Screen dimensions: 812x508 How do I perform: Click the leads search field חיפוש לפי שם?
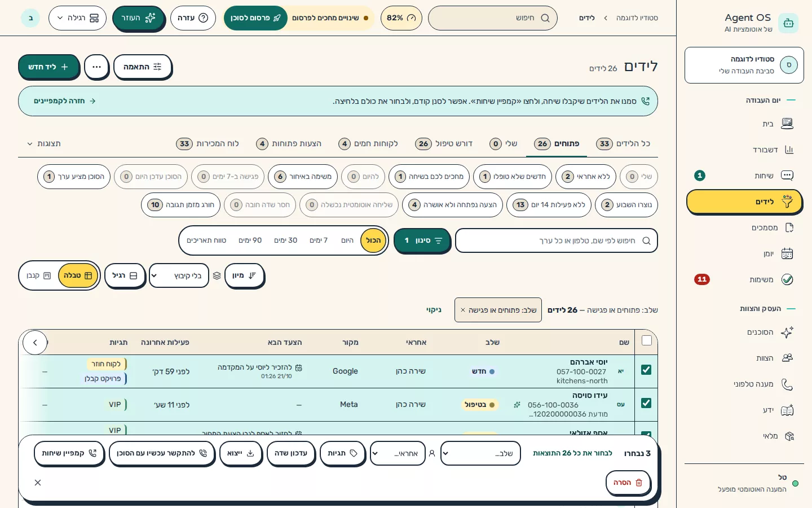(x=556, y=240)
